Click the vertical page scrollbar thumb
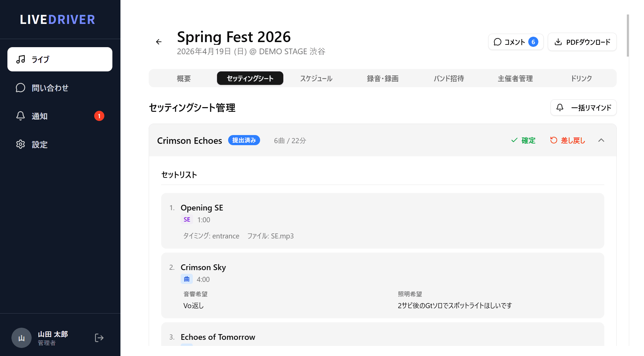644x356 pixels. (628, 35)
